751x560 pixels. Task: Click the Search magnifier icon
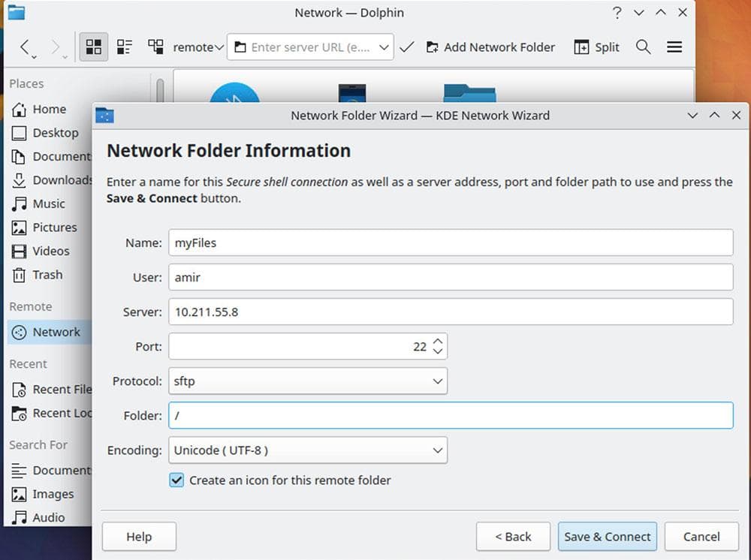pos(643,47)
